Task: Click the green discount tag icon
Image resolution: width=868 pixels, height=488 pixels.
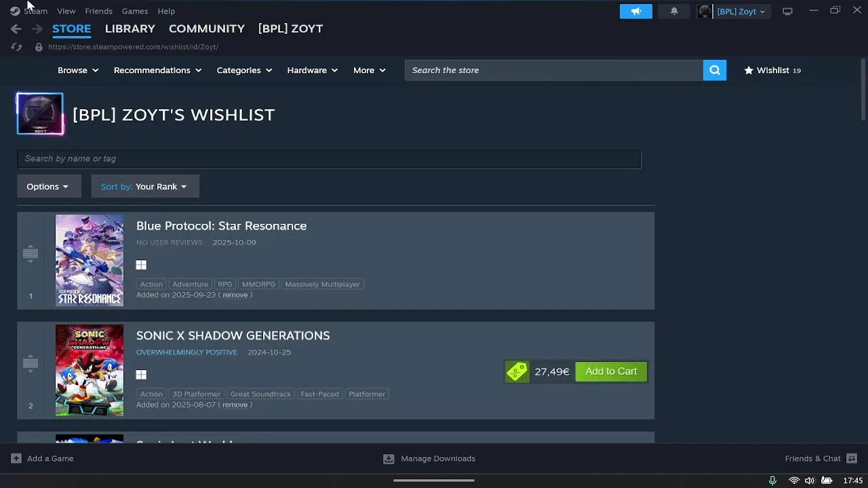Action: pyautogui.click(x=517, y=371)
